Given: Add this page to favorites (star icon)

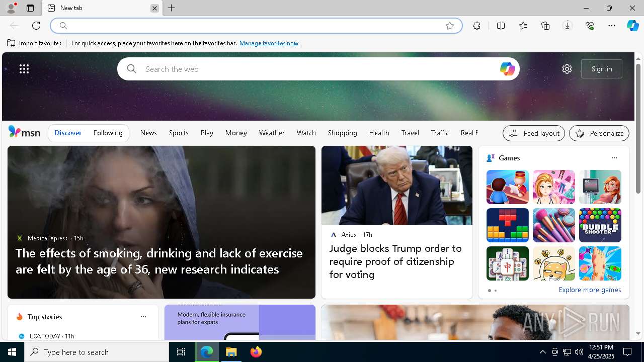Looking at the screenshot, I should tap(450, 26).
